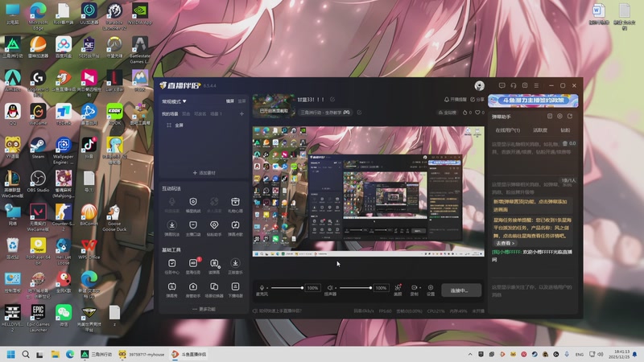Open the 任务中心 task center tool
The image size is (644, 362).
[x=171, y=266]
